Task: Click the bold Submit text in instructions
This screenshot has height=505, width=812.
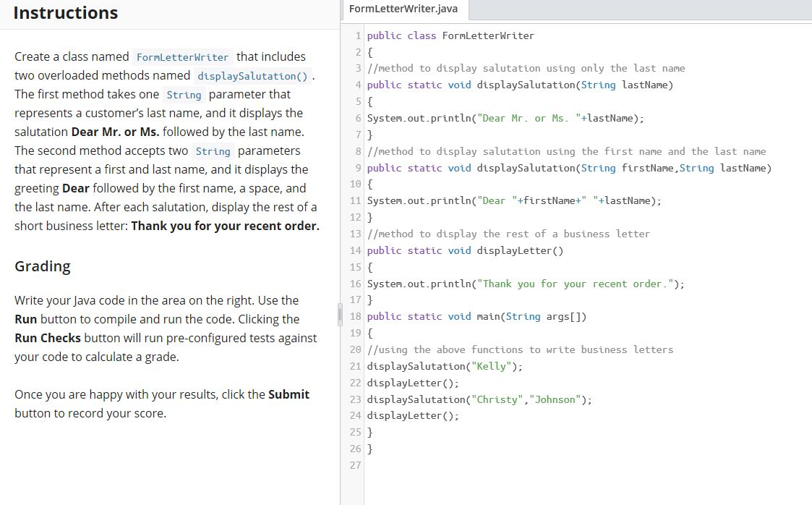Action: pyautogui.click(x=289, y=394)
